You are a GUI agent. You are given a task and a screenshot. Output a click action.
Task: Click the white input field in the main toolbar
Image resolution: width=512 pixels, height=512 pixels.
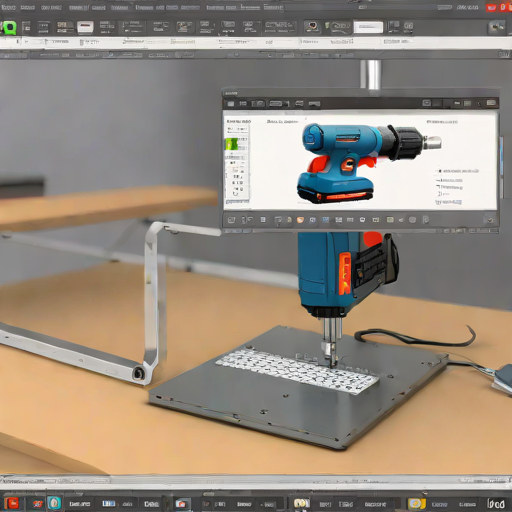(x=368, y=27)
